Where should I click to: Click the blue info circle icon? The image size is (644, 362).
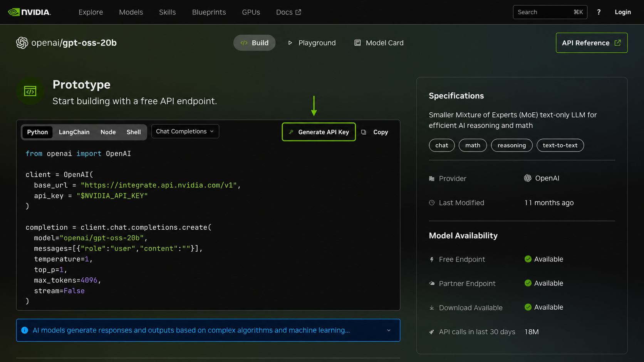point(25,330)
